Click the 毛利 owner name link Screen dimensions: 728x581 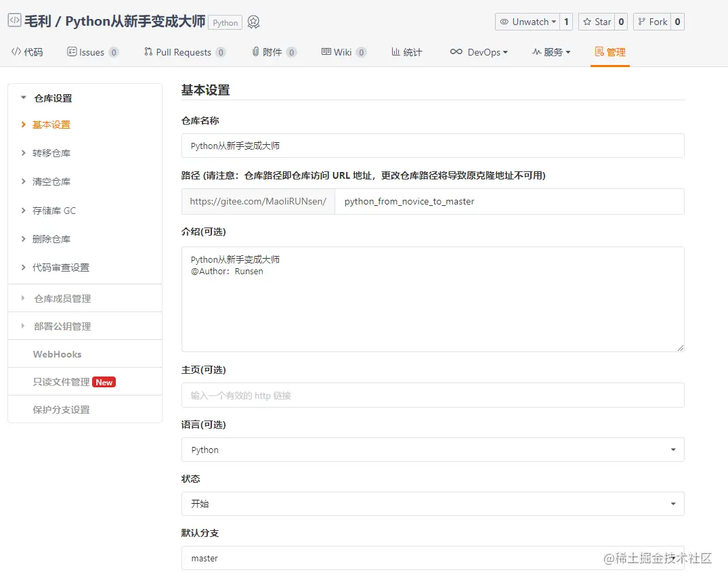coord(38,22)
